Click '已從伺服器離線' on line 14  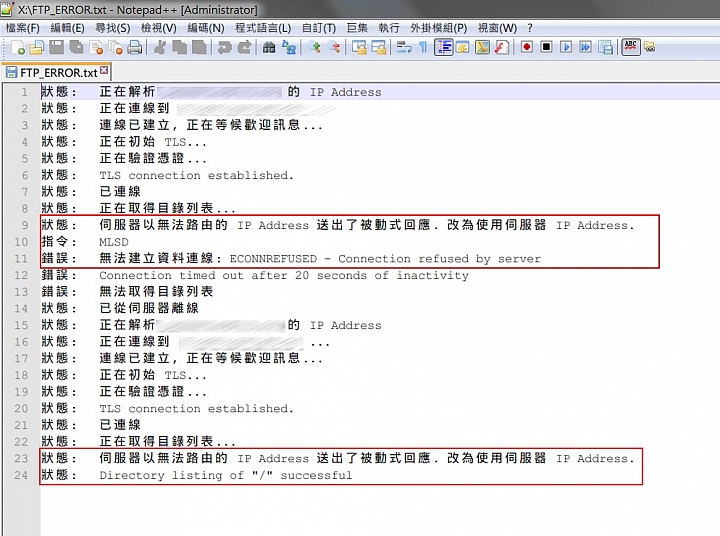pos(149,308)
